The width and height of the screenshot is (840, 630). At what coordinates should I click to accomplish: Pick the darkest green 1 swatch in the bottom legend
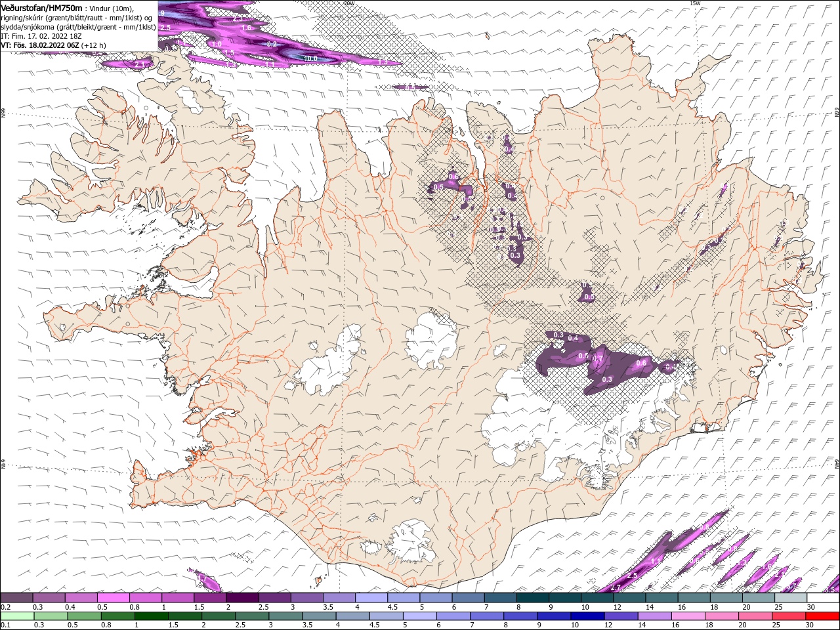click(x=151, y=616)
